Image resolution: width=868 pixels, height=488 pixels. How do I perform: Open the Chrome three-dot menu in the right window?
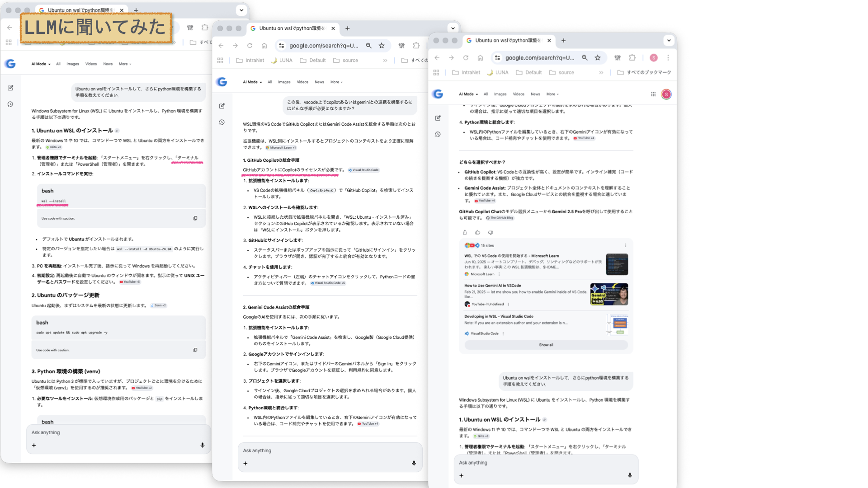tap(668, 58)
